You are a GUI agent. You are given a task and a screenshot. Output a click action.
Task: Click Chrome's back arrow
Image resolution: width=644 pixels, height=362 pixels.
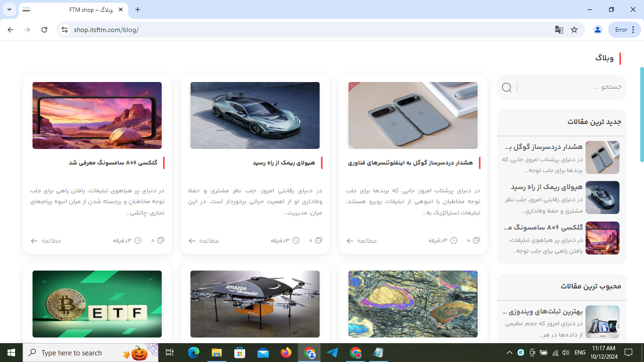coord(10,30)
